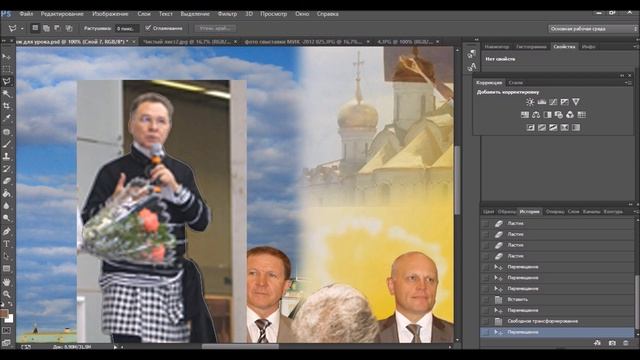Expand the toolbox with double-arrow
The image size is (640, 360).
coord(4,41)
